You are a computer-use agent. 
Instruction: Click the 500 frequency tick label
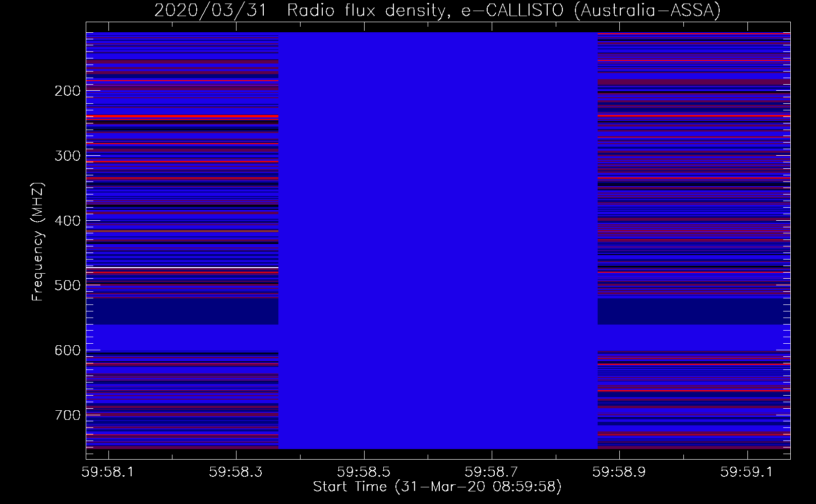click(x=68, y=285)
